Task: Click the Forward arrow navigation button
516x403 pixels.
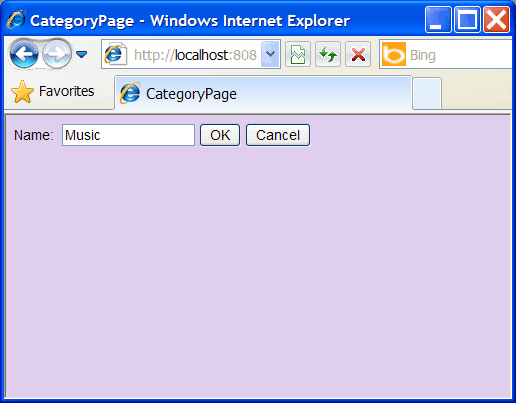Action: click(57, 54)
